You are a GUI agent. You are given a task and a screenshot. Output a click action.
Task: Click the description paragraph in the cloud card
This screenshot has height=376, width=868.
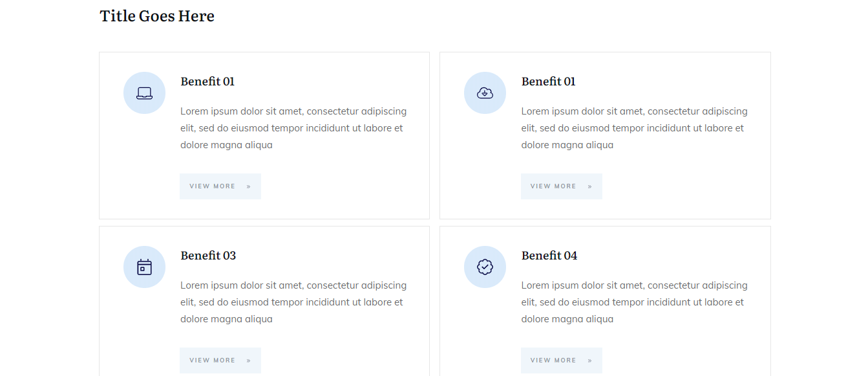634,128
